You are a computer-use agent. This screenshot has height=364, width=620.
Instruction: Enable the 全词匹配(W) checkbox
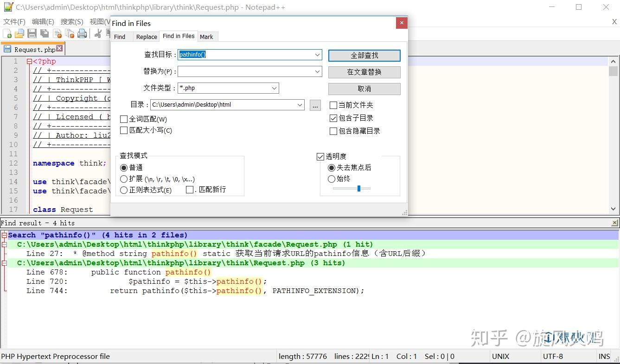(x=124, y=119)
